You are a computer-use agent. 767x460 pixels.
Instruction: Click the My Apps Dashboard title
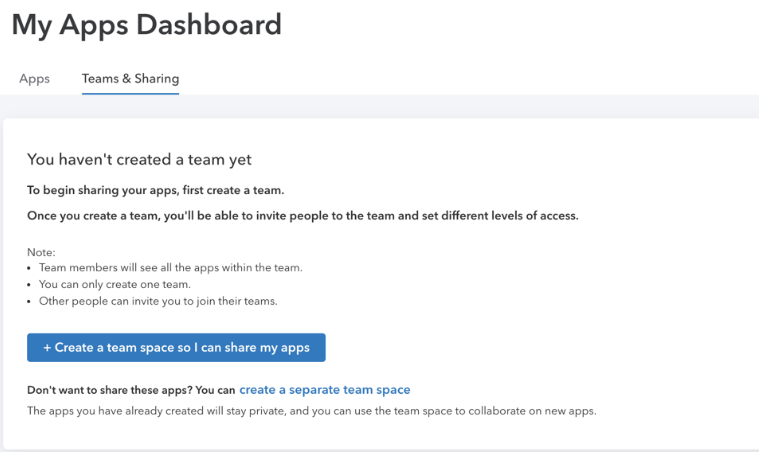(x=146, y=25)
